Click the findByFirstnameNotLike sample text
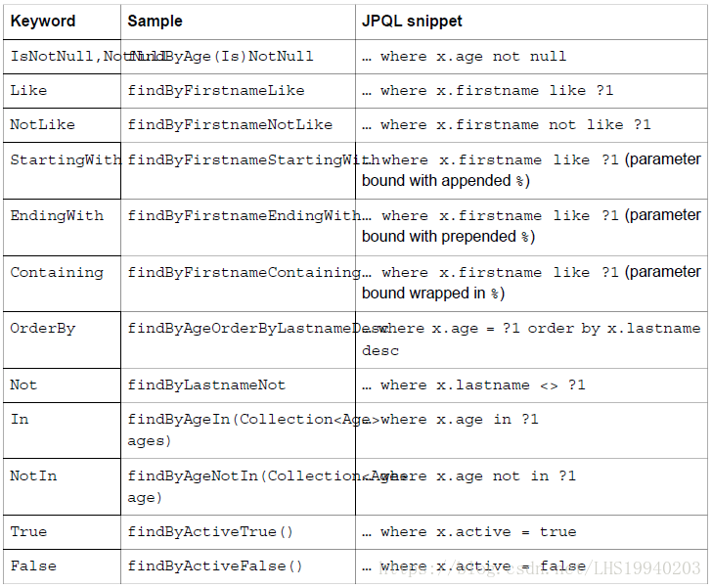The height and width of the screenshot is (588, 712). 230,125
